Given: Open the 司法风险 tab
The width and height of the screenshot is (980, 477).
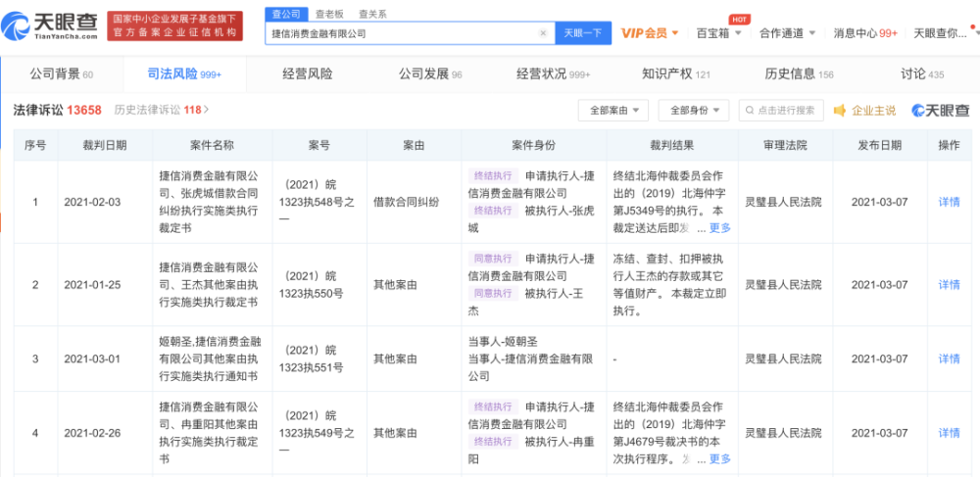Looking at the screenshot, I should tap(184, 74).
